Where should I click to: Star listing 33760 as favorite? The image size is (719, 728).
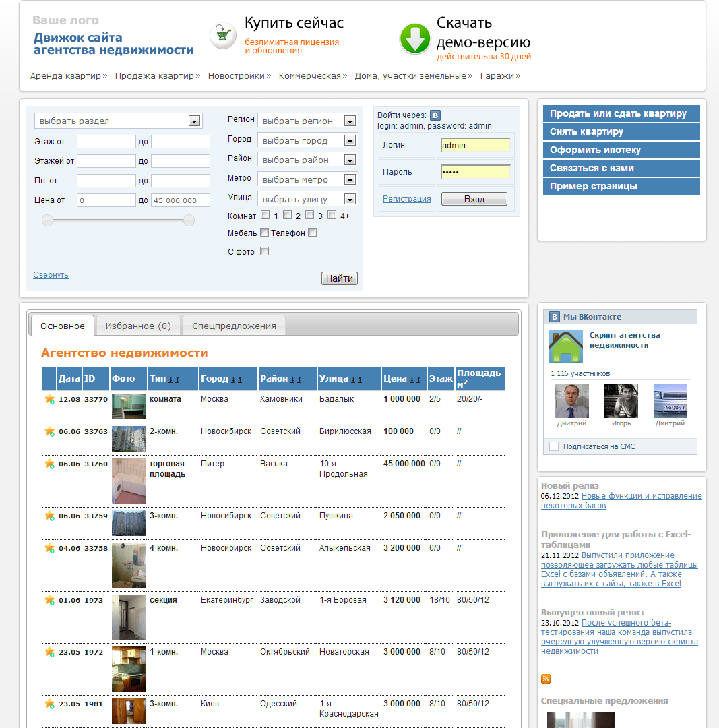(49, 464)
